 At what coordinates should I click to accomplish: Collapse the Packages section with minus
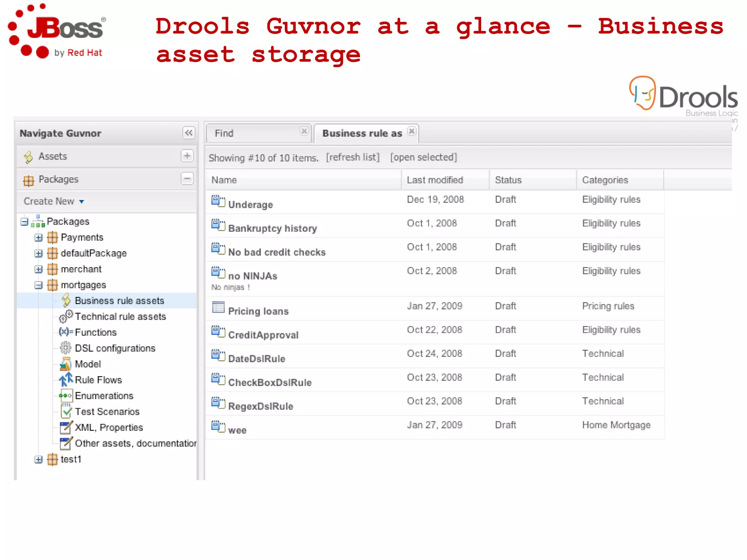(187, 179)
